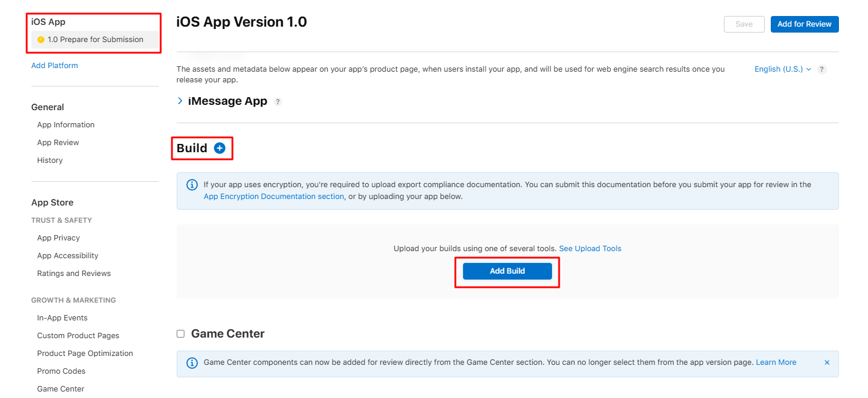Click the iOS App Version 1.0 title
Screen dimensions: 868x398
[242, 23]
